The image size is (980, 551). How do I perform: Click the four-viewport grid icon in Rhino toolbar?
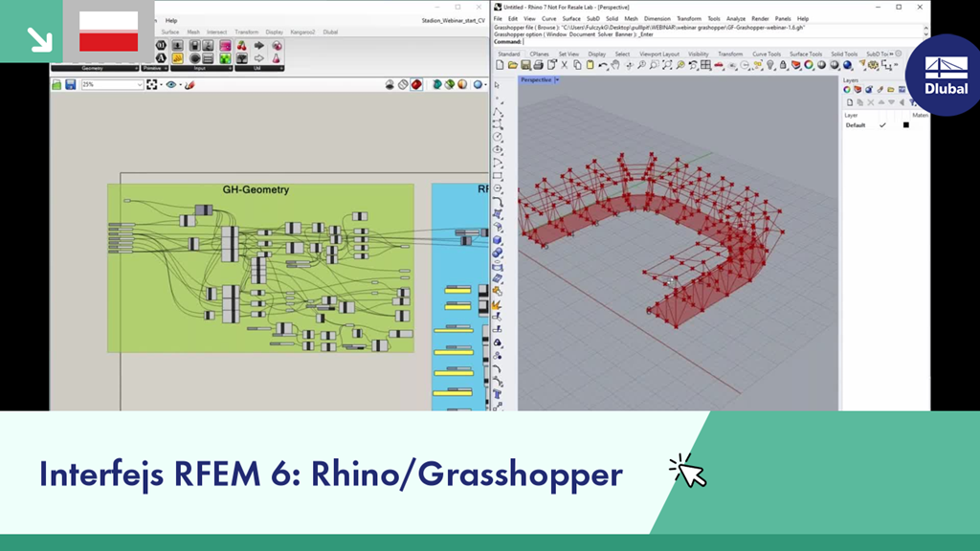(706, 65)
